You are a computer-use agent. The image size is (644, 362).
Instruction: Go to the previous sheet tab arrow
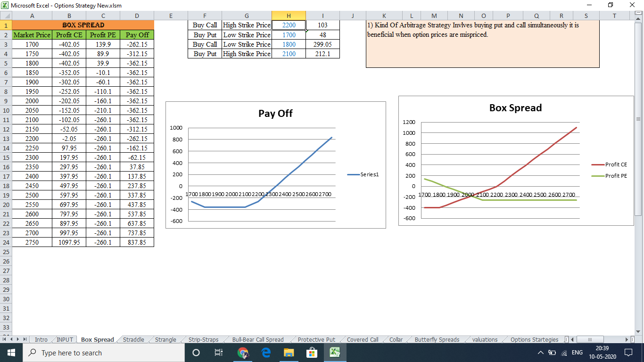(x=12, y=339)
